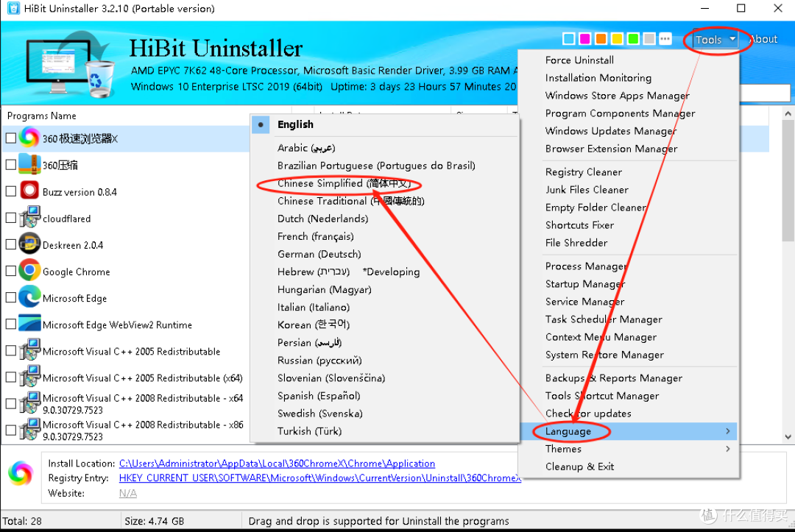Click the Microsoft Edge icon

pos(29,297)
